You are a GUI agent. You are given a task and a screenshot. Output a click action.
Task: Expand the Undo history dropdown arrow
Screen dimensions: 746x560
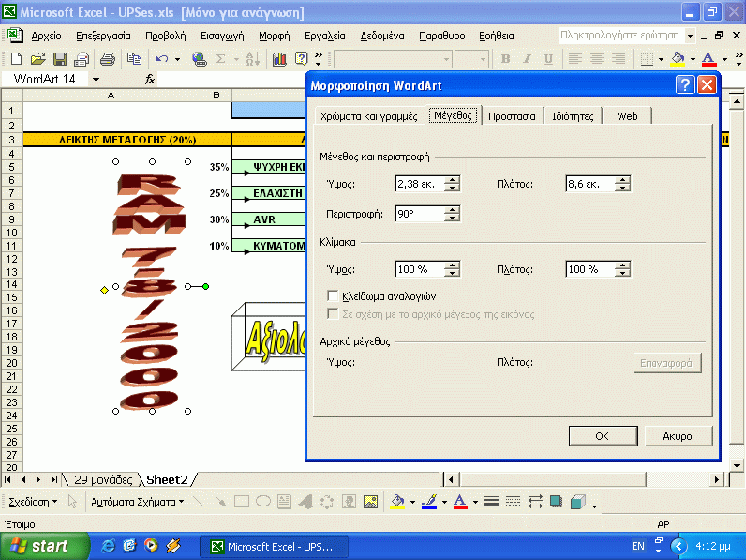point(177,59)
